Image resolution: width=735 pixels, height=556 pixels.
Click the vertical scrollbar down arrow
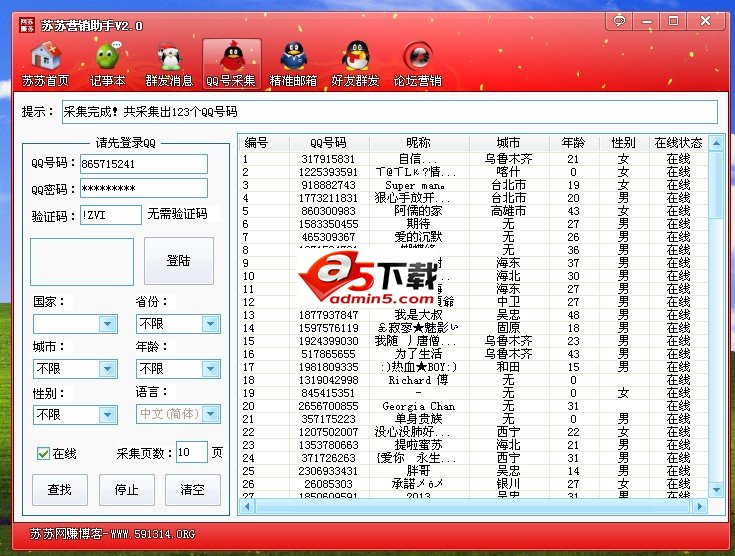pyautogui.click(x=716, y=490)
